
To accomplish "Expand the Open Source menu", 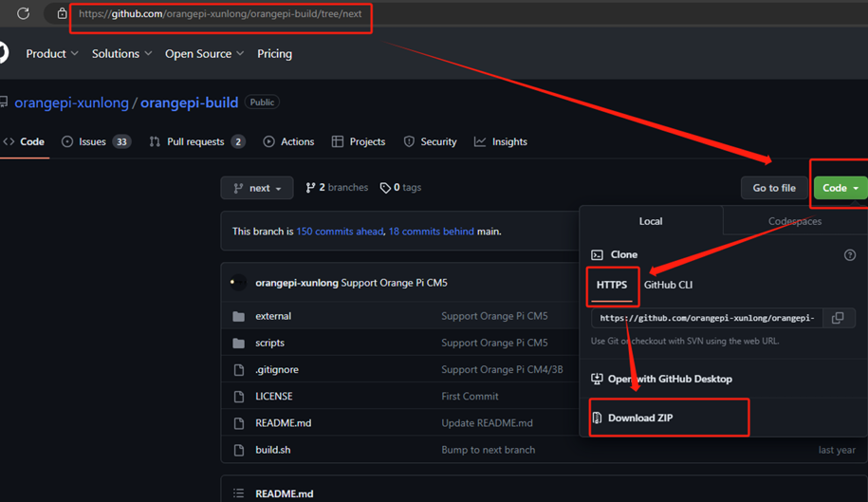I will (x=204, y=54).
